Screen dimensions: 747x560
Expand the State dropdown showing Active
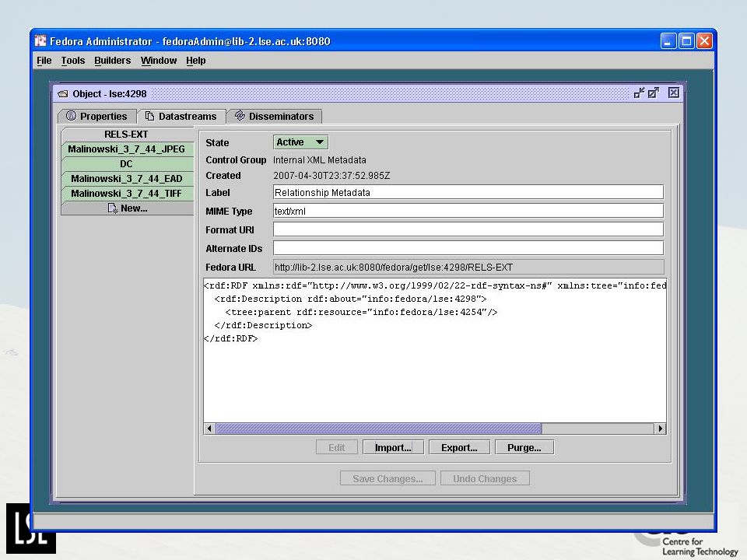[300, 142]
